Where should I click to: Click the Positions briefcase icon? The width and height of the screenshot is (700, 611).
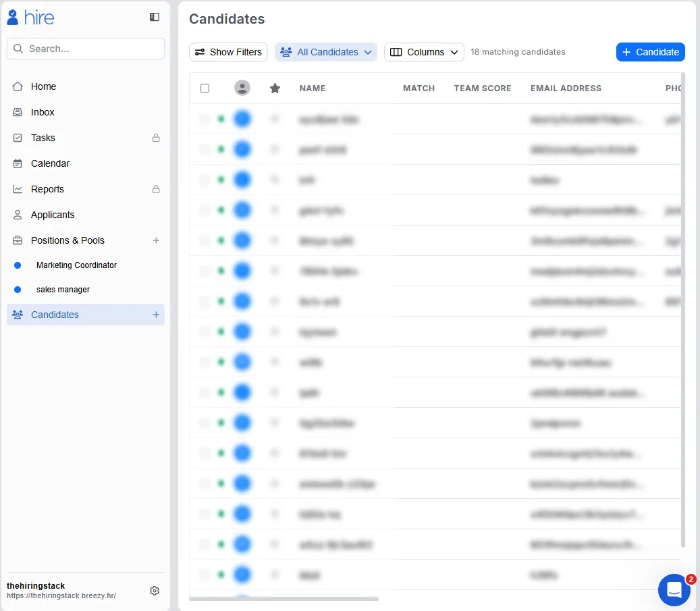[x=18, y=241]
